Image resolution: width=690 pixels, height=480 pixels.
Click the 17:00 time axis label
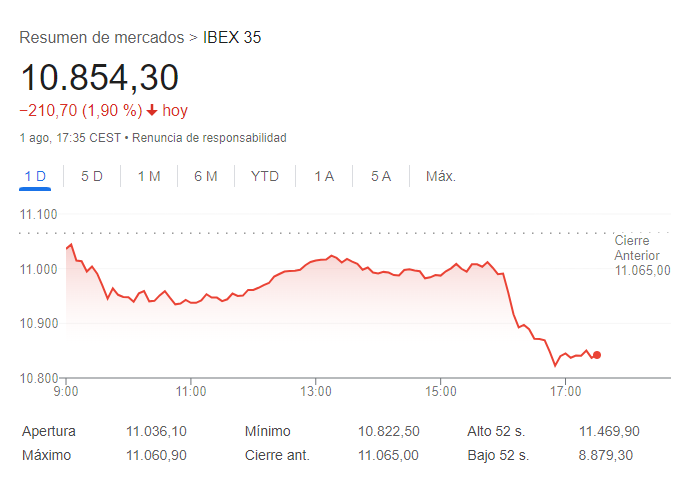coord(565,390)
